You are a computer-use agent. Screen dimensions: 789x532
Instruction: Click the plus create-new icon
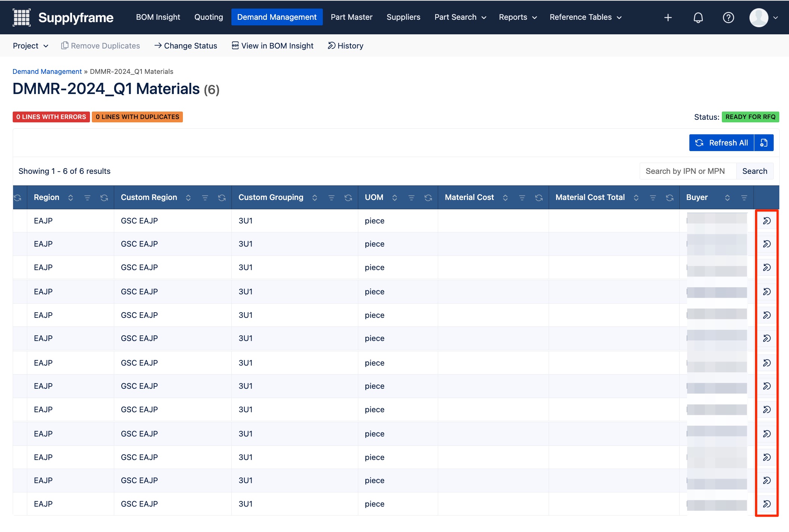(x=668, y=18)
